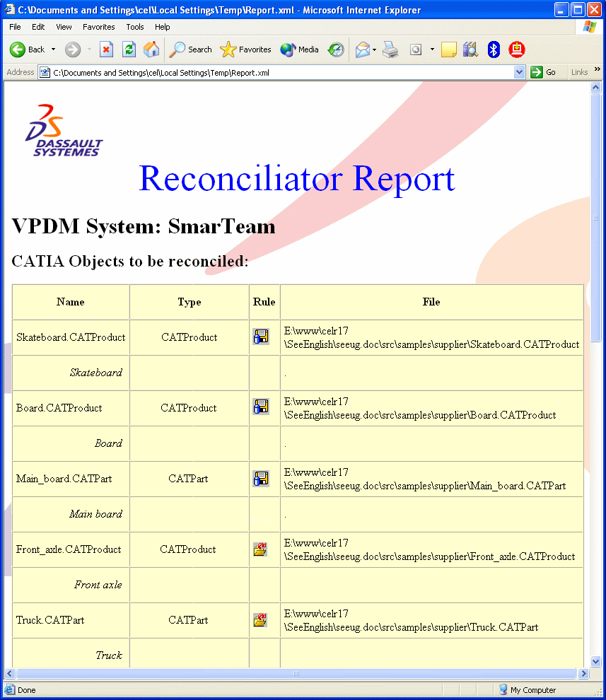Viewport: 606px width, 700px height.
Task: Click the save rule icon for Skateboard.CATProduct
Action: pyautogui.click(x=261, y=337)
